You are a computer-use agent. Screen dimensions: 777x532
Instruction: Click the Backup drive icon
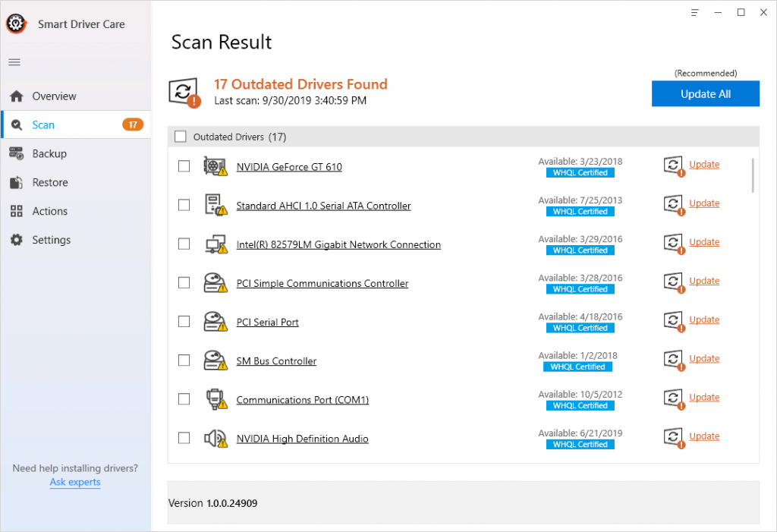(x=17, y=154)
